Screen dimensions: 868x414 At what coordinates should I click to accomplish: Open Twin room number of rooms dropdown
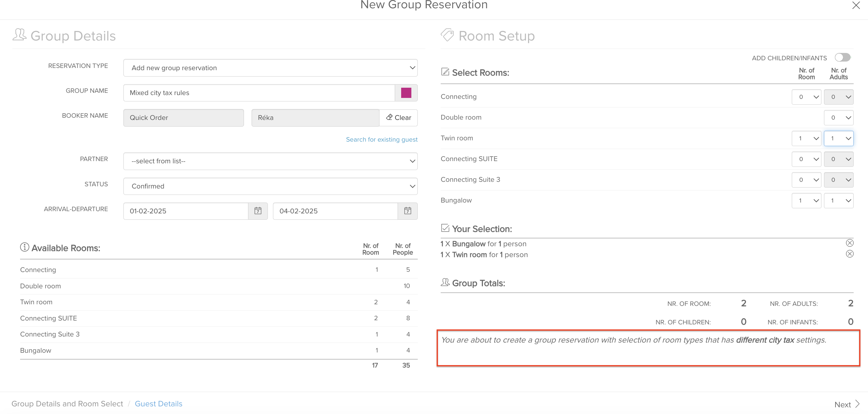tap(806, 138)
